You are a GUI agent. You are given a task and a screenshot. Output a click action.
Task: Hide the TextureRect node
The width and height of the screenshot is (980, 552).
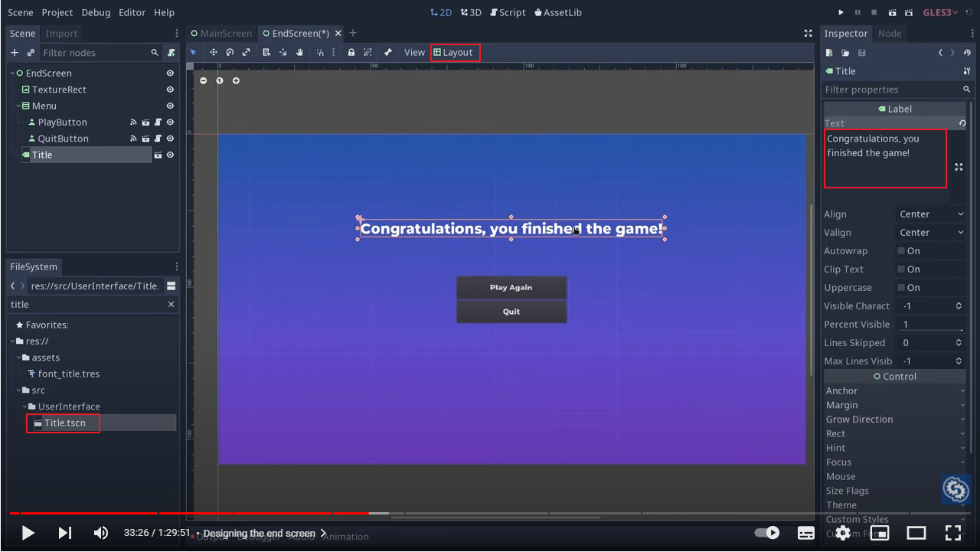[x=170, y=90]
